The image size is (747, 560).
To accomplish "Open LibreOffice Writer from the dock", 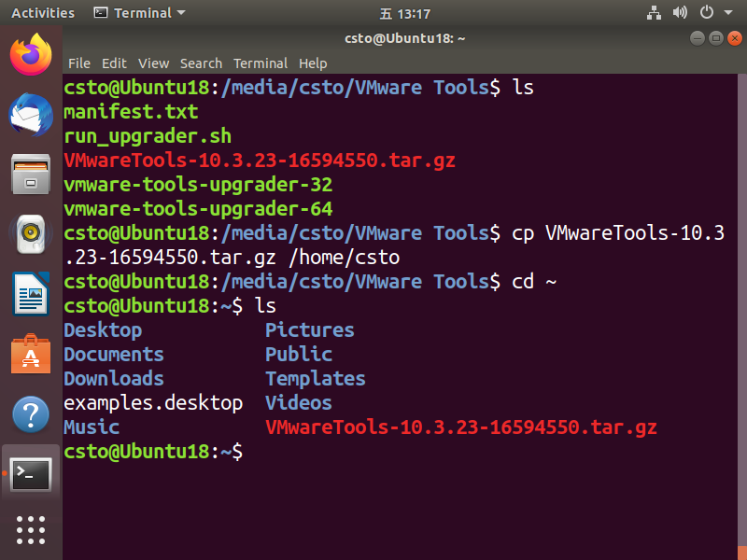I will tap(30, 293).
